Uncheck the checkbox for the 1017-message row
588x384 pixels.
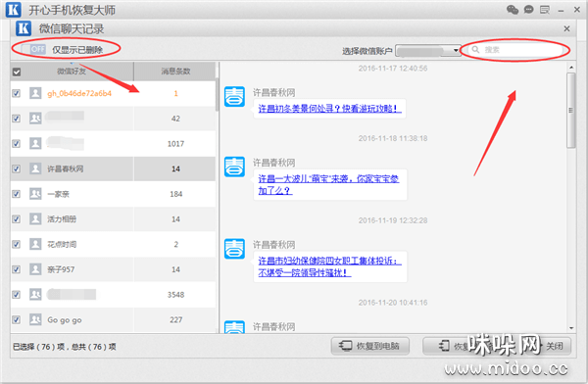pos(16,144)
